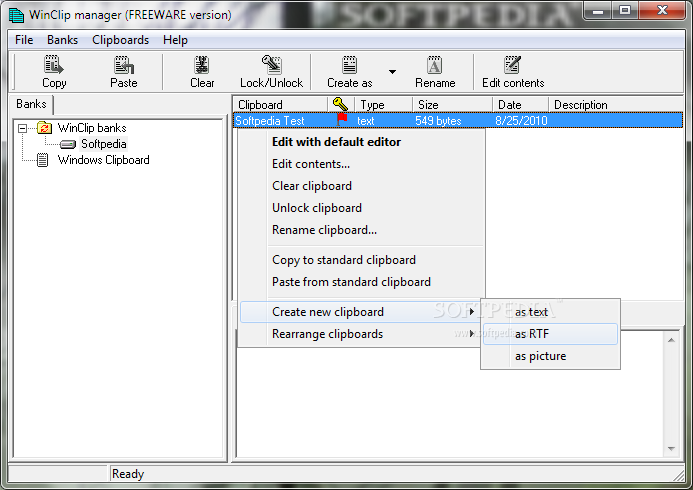Sort by the Type column header
693x490 pixels.
pos(384,105)
